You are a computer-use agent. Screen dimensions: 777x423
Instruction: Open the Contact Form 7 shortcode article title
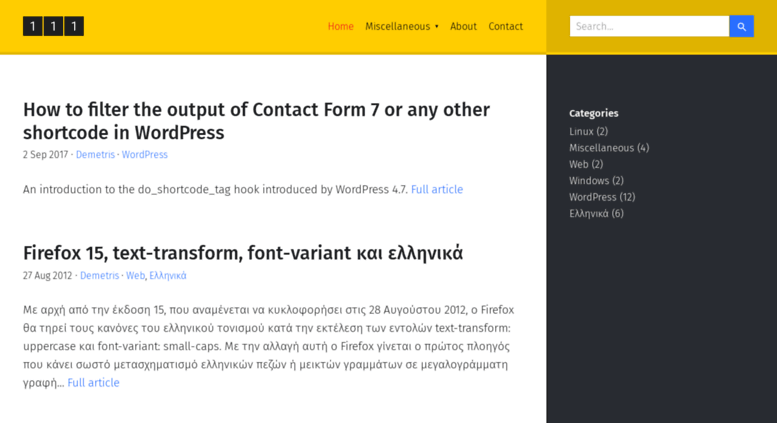(256, 121)
